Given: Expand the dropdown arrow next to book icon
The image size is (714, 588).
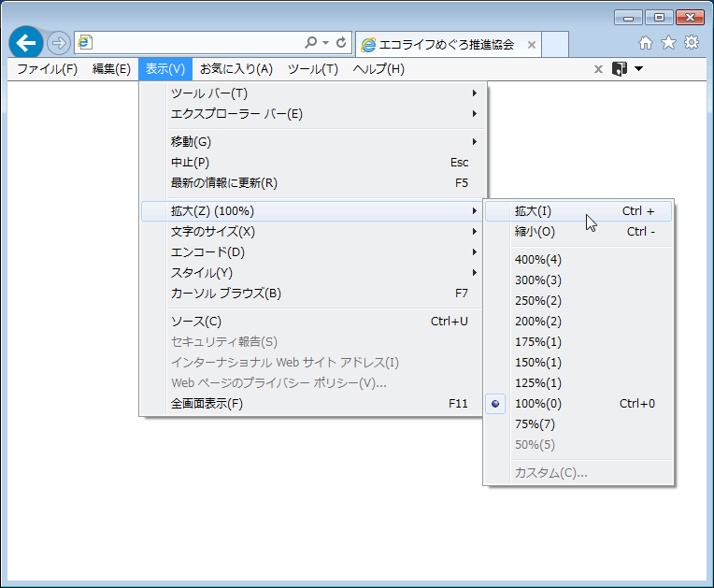Looking at the screenshot, I should click(639, 69).
